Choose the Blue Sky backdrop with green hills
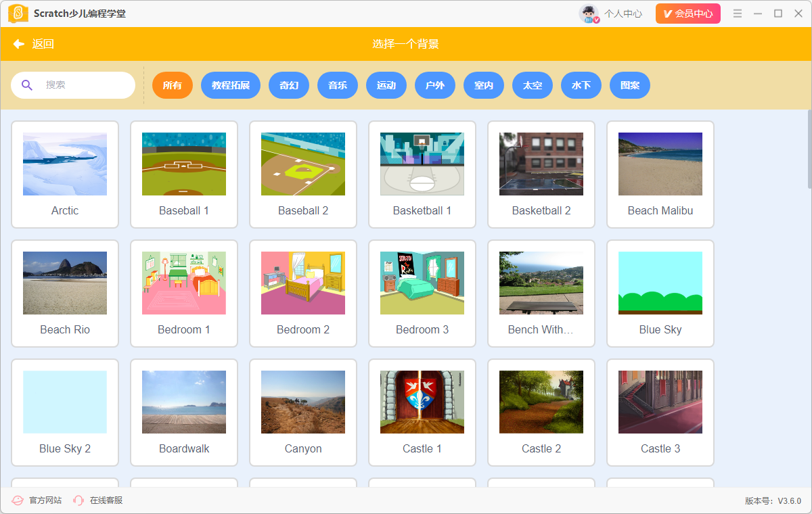812x514 pixels. pos(660,294)
